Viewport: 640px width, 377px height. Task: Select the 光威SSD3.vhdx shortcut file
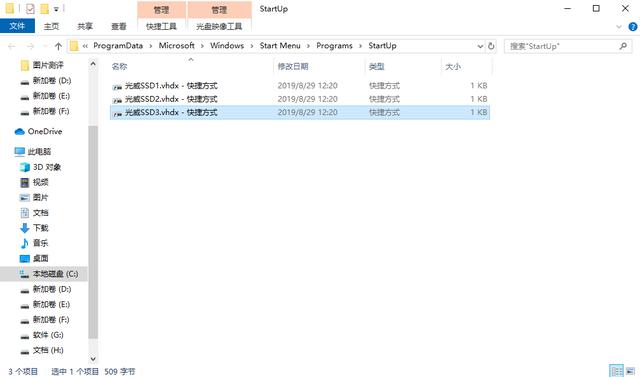[x=300, y=113]
